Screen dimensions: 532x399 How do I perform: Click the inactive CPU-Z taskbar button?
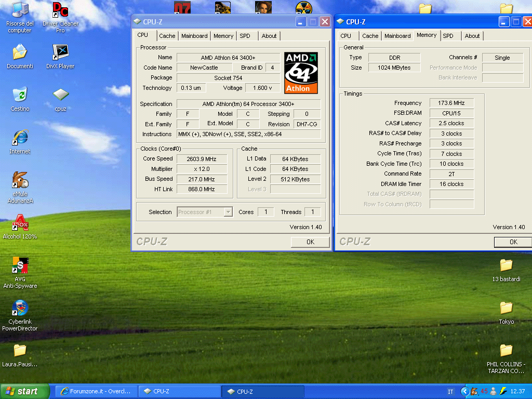click(x=179, y=391)
